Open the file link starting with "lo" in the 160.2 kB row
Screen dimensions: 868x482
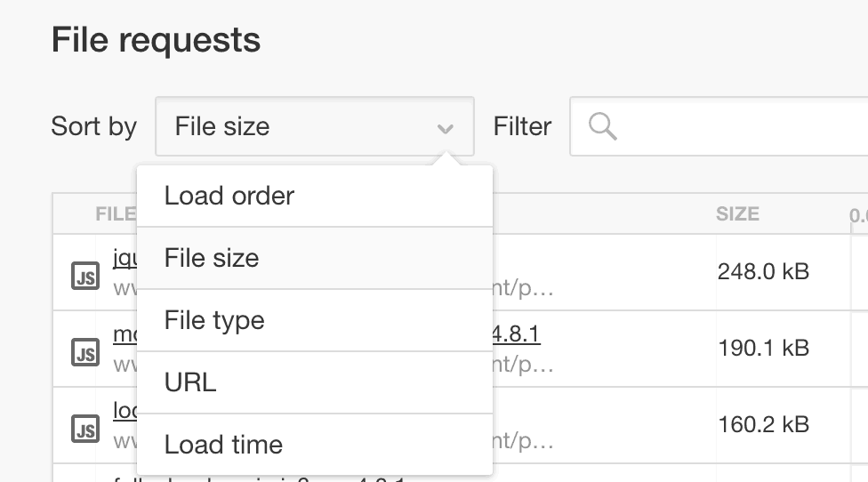(x=125, y=411)
